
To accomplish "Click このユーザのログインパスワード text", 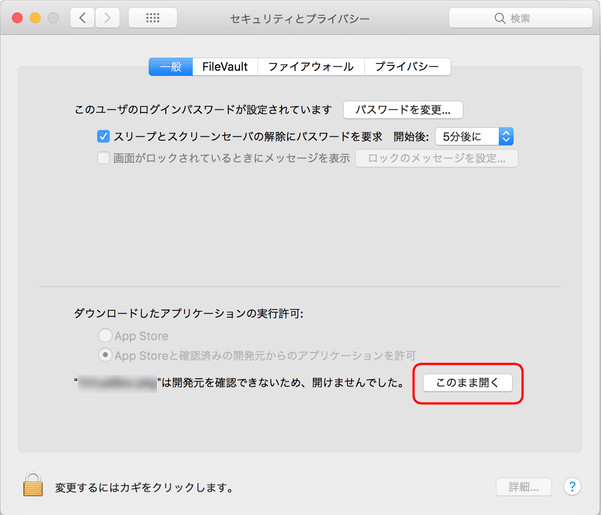I will pos(203,110).
